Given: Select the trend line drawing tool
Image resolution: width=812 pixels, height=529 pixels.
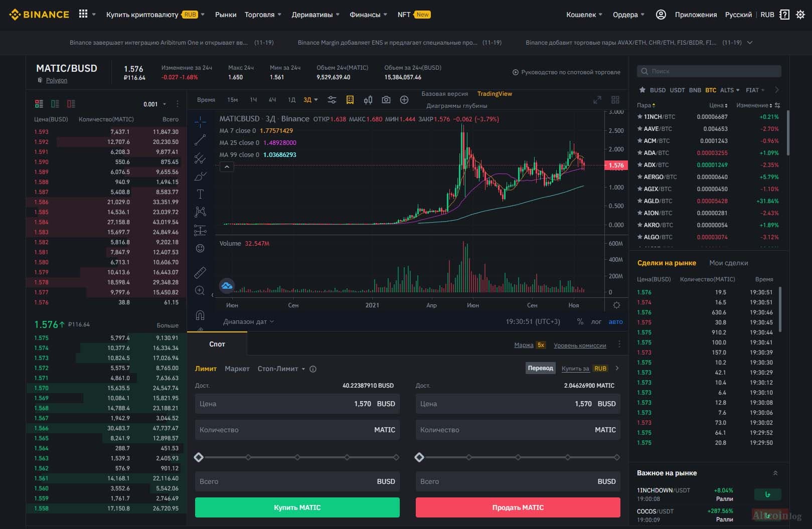Looking at the screenshot, I should pyautogui.click(x=200, y=140).
